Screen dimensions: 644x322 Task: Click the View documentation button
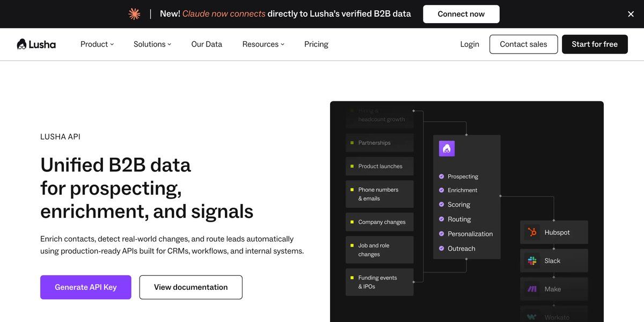click(x=191, y=287)
